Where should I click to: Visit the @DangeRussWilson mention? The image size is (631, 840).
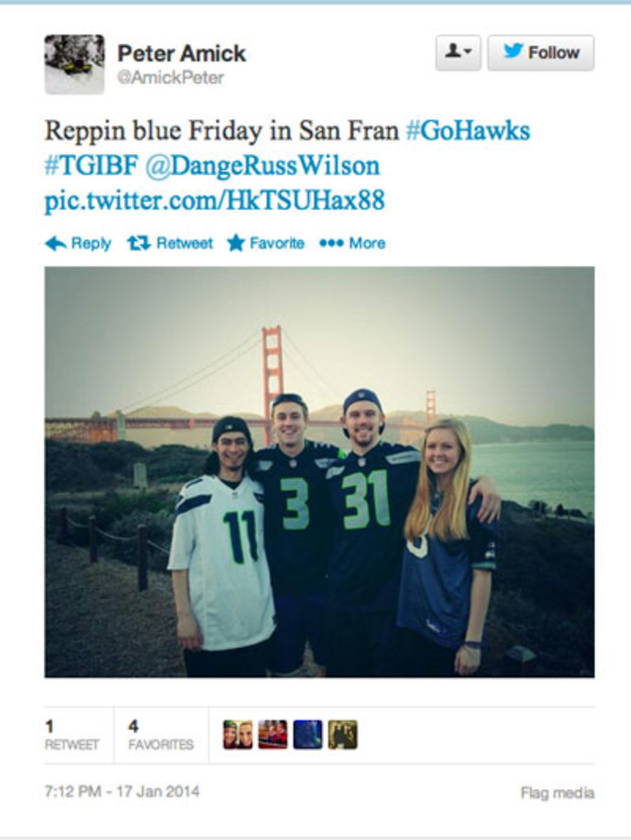pyautogui.click(x=263, y=166)
